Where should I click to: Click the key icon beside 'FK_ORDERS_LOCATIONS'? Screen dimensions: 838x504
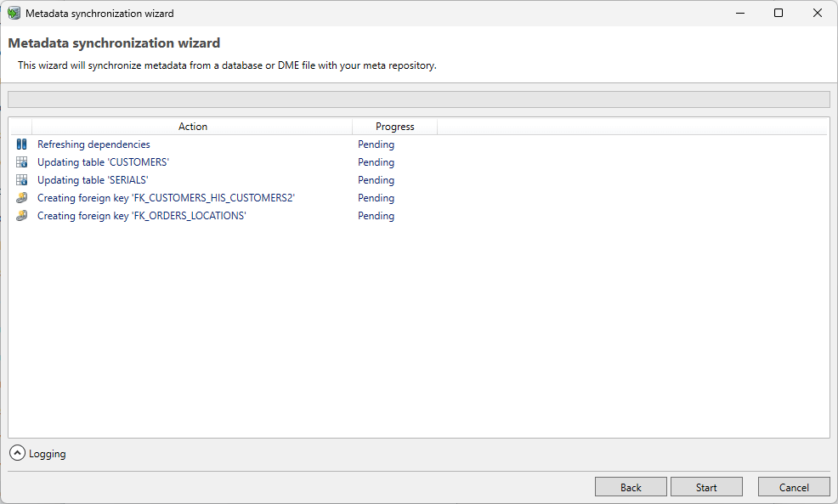21,215
